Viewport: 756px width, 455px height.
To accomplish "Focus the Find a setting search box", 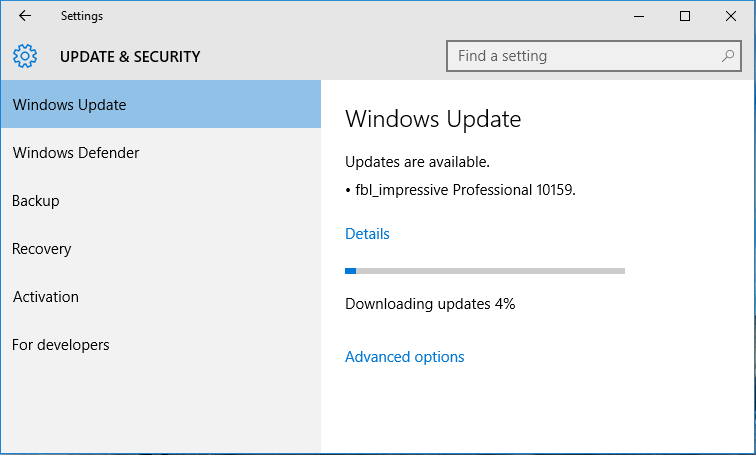I will coord(594,56).
